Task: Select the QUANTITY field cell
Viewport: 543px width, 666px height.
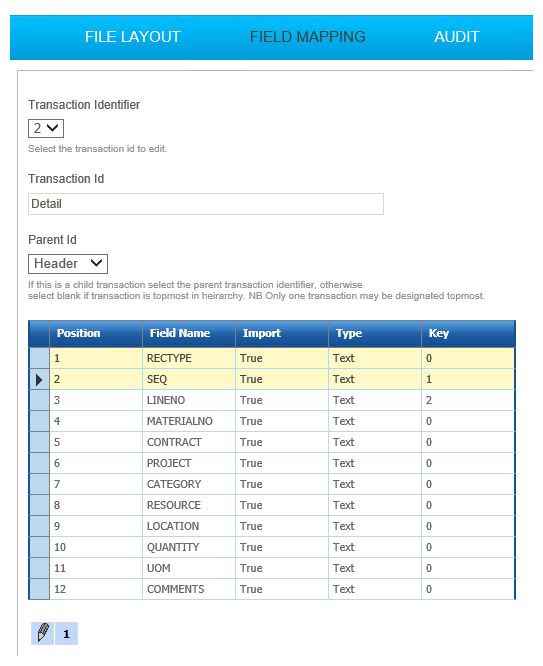Action: 189,547
